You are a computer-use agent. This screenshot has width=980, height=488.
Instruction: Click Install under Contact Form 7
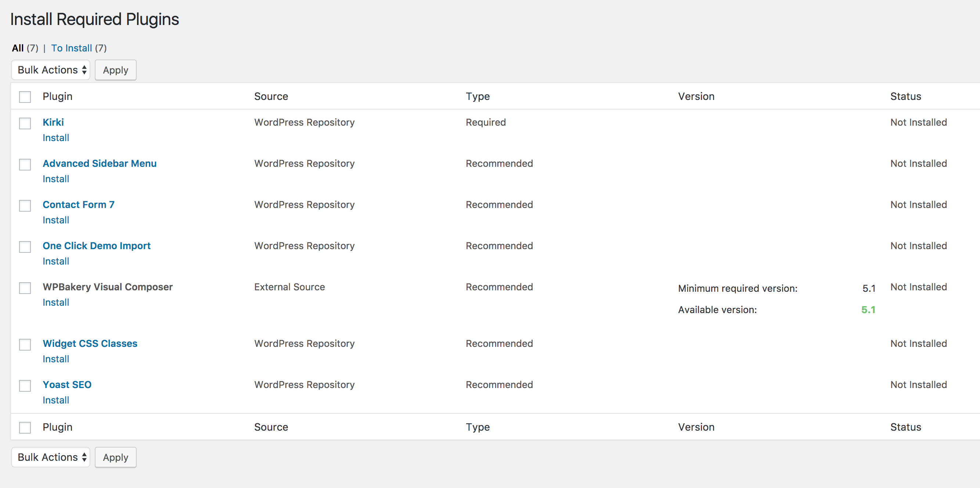[x=56, y=220]
